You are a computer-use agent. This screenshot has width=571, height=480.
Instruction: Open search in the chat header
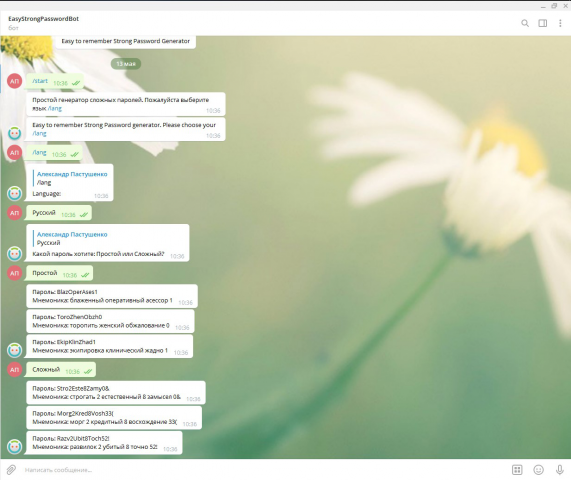tap(525, 23)
